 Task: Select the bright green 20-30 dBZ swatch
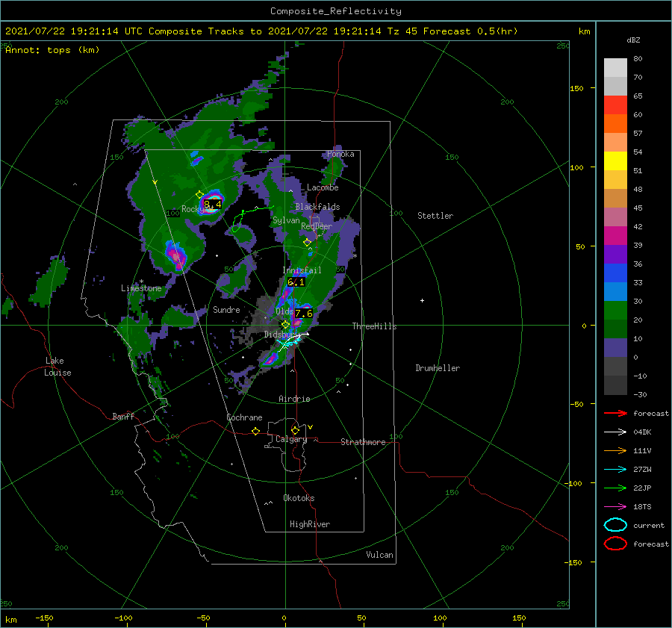tap(615, 311)
